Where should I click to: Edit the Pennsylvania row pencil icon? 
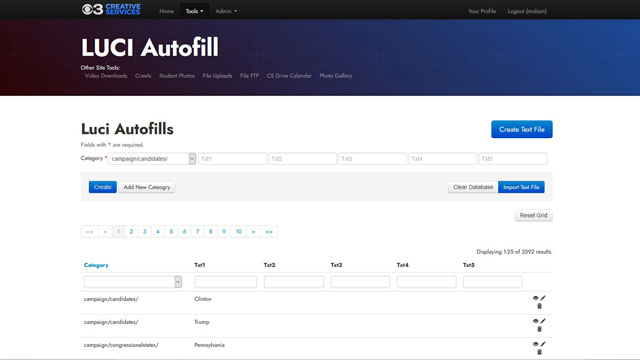click(543, 344)
